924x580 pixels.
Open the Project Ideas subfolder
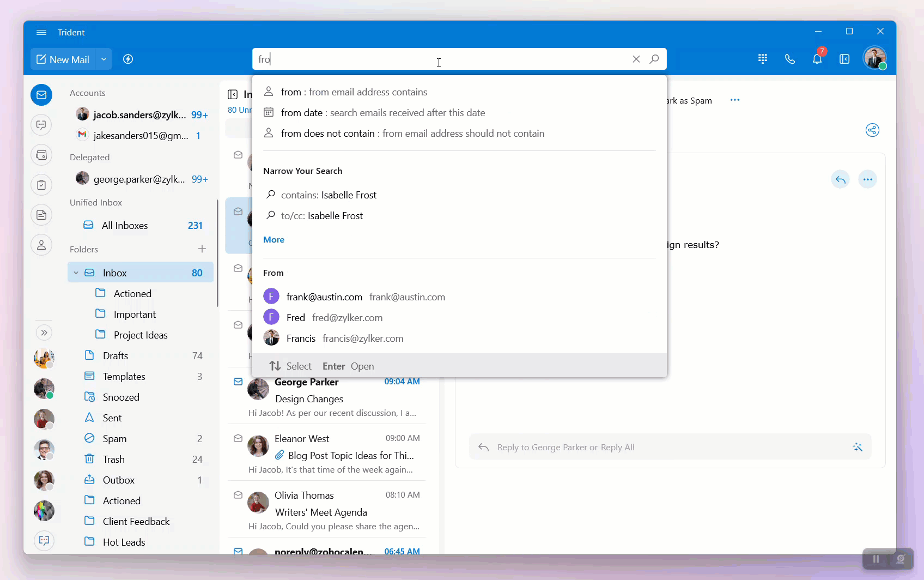[x=142, y=335]
